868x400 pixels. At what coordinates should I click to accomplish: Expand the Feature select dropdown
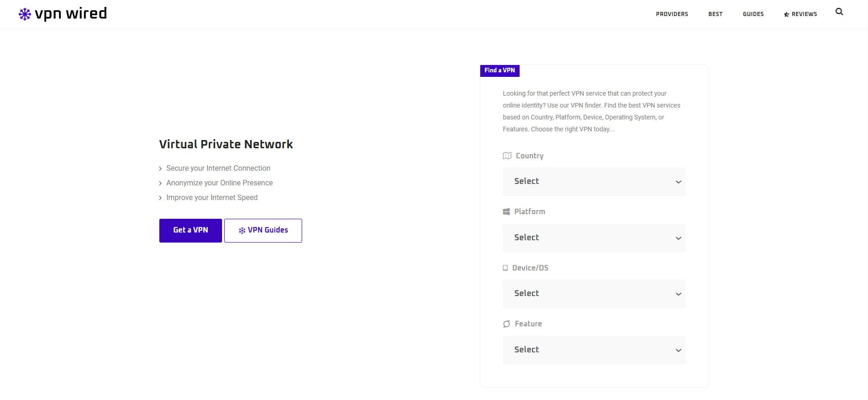pos(593,350)
